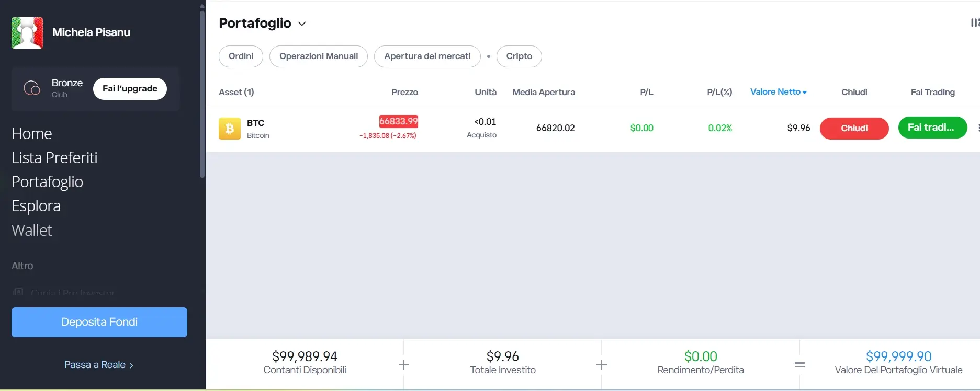Select the Ordini filter tab
The image size is (980, 391).
pyautogui.click(x=241, y=56)
